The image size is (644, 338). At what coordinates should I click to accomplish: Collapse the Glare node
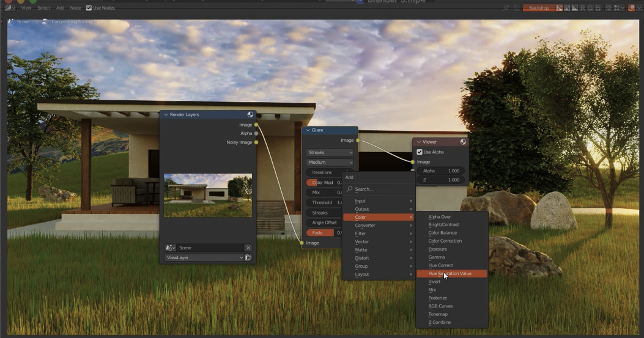coord(308,130)
